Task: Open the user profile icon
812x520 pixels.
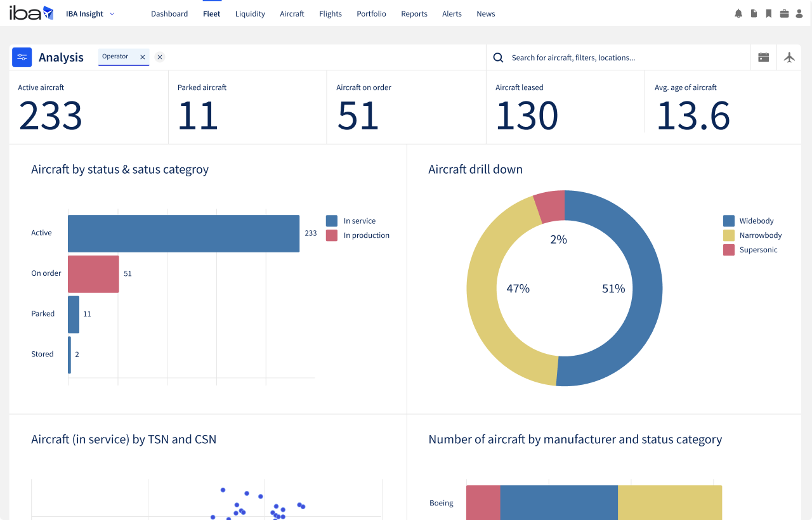Action: click(x=799, y=13)
